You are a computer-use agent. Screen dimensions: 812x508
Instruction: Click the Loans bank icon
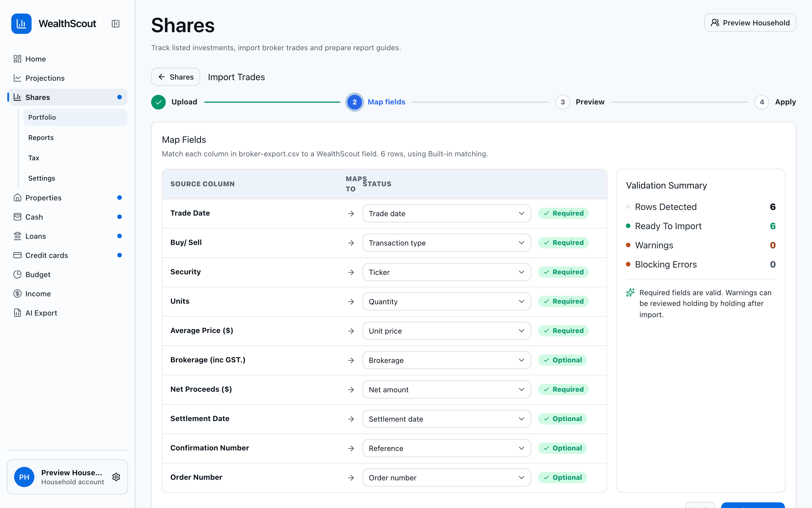tap(17, 236)
